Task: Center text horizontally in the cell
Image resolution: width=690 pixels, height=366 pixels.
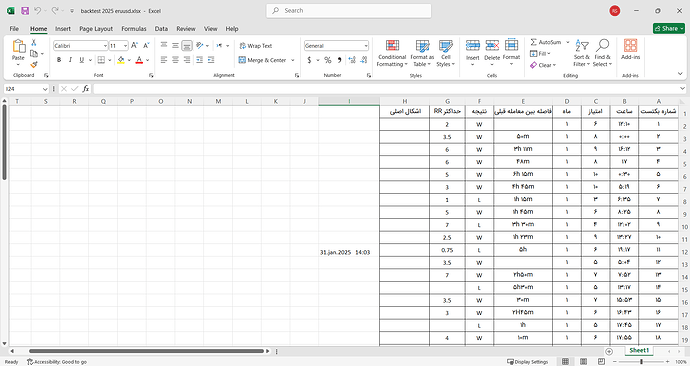Action: tap(175, 60)
